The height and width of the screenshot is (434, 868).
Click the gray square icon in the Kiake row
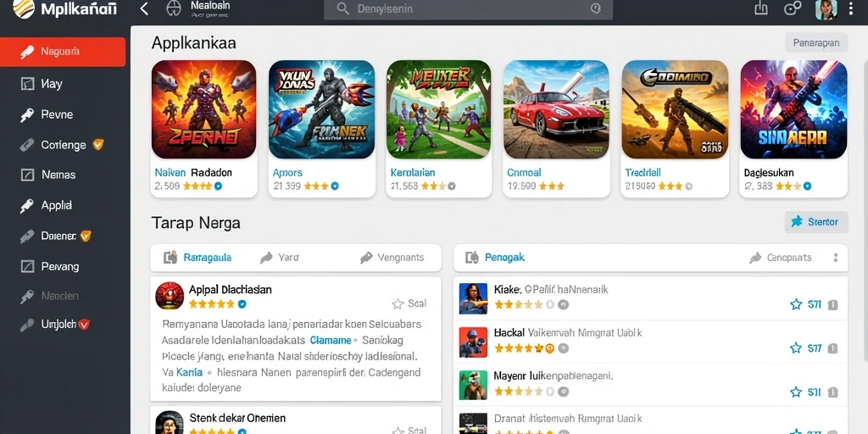tap(832, 304)
